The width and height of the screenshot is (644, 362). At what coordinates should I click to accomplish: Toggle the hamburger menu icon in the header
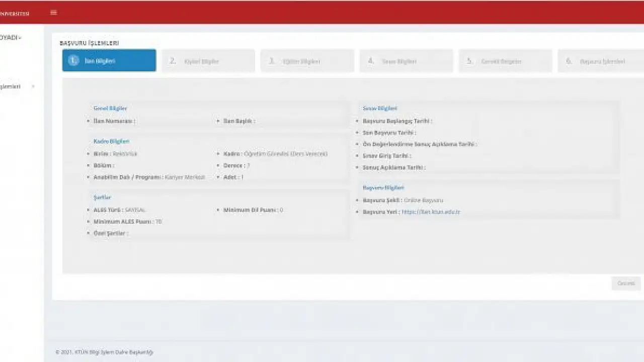pyautogui.click(x=54, y=13)
